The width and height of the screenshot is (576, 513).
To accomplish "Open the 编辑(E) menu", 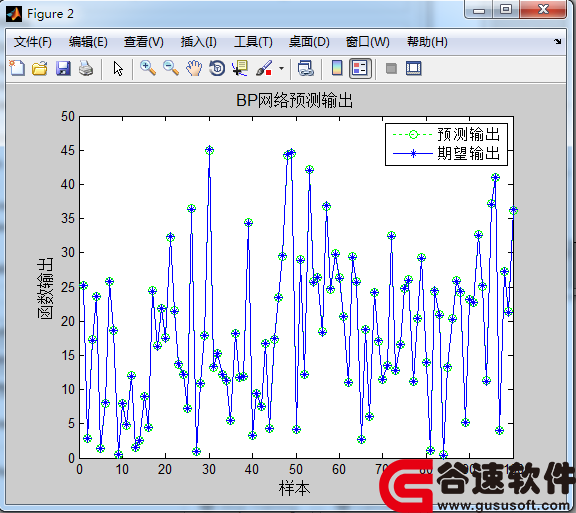I will [x=88, y=42].
